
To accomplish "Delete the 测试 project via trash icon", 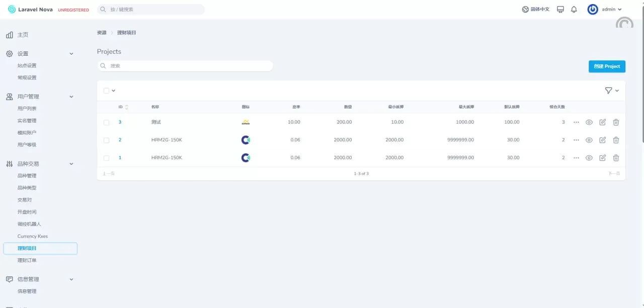I will (x=616, y=122).
